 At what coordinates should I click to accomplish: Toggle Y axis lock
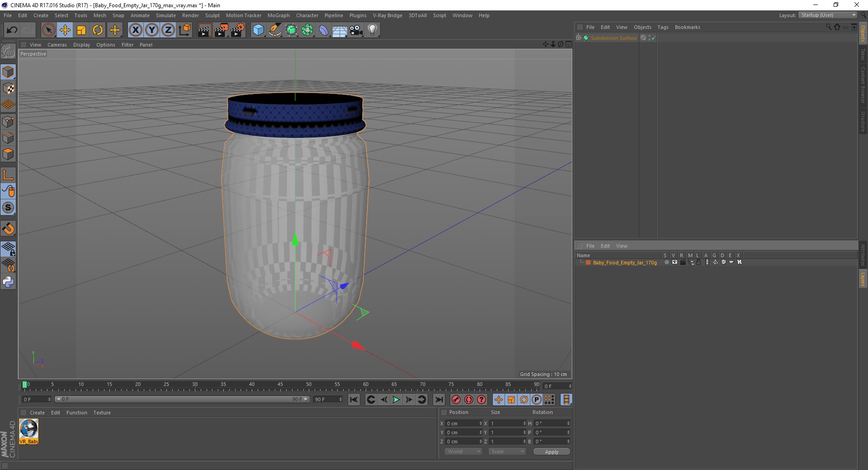[x=152, y=30]
